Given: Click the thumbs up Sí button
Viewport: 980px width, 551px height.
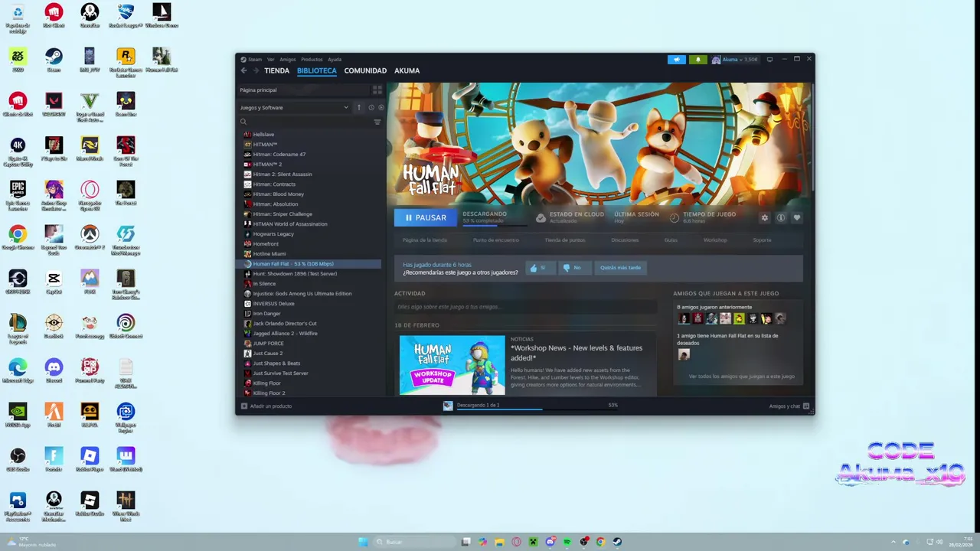Looking at the screenshot, I should tap(541, 268).
